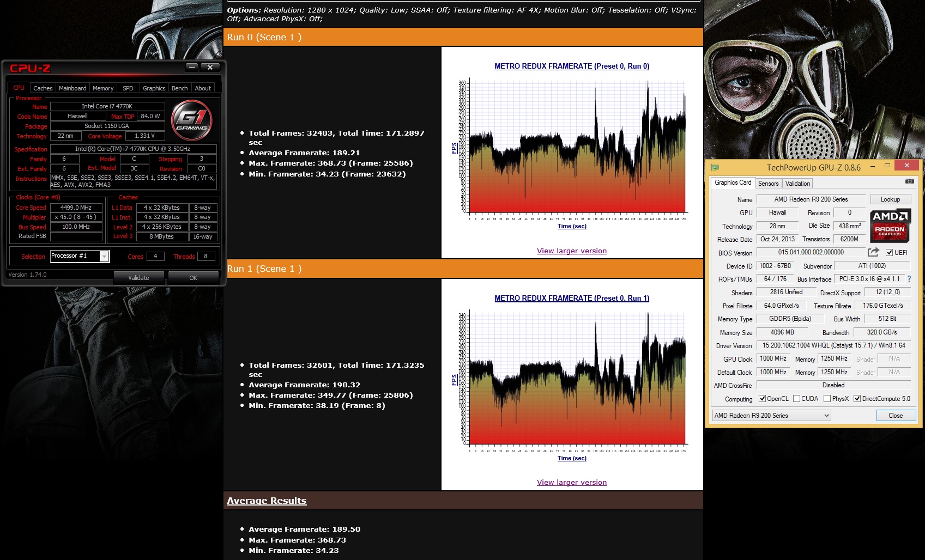This screenshot has width=925, height=560.
Task: Click the '2816 Unified' shaders value
Action: point(786,293)
